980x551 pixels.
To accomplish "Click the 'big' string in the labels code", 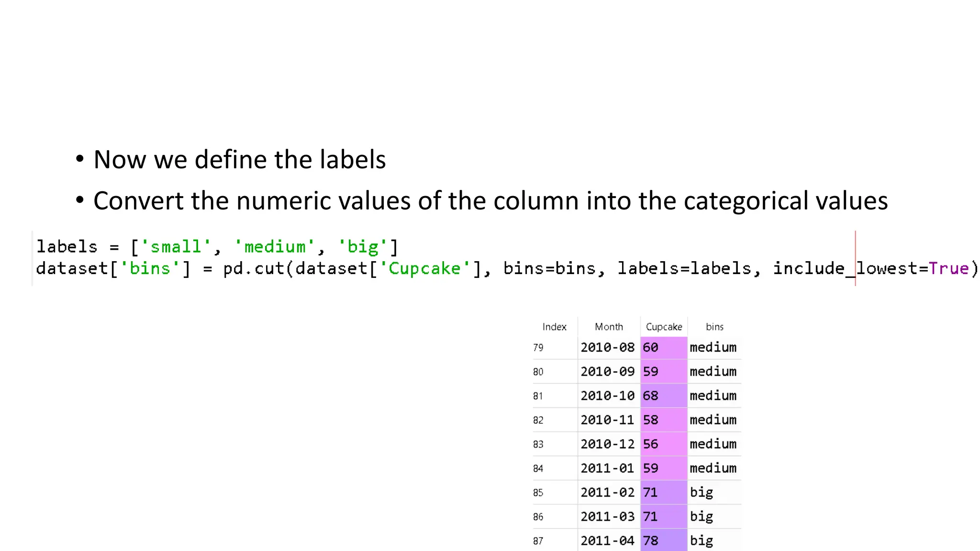I will [363, 247].
